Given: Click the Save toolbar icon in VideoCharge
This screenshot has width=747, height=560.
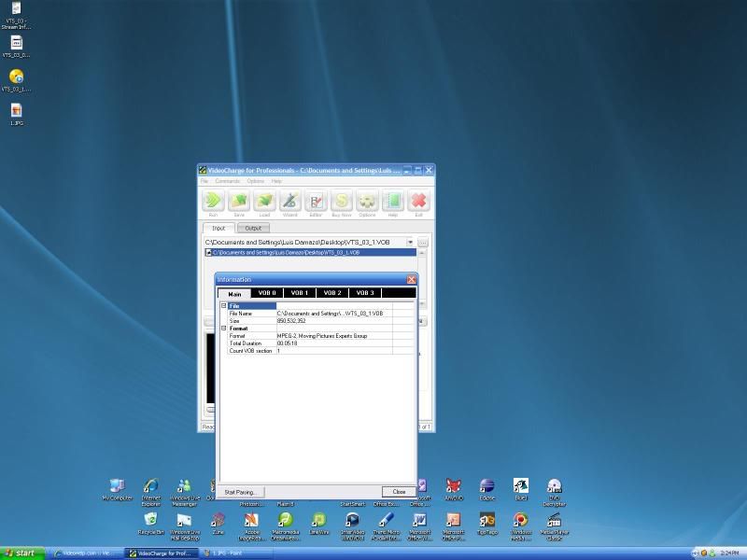Looking at the screenshot, I should 239,201.
